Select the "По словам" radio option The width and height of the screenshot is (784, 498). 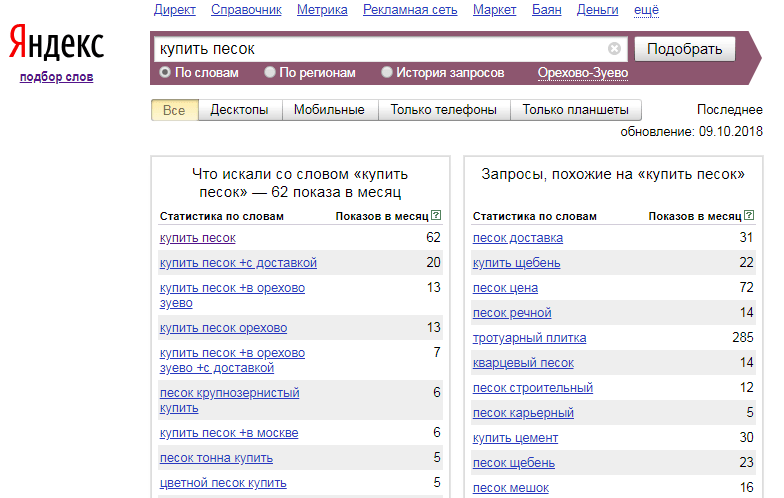165,72
